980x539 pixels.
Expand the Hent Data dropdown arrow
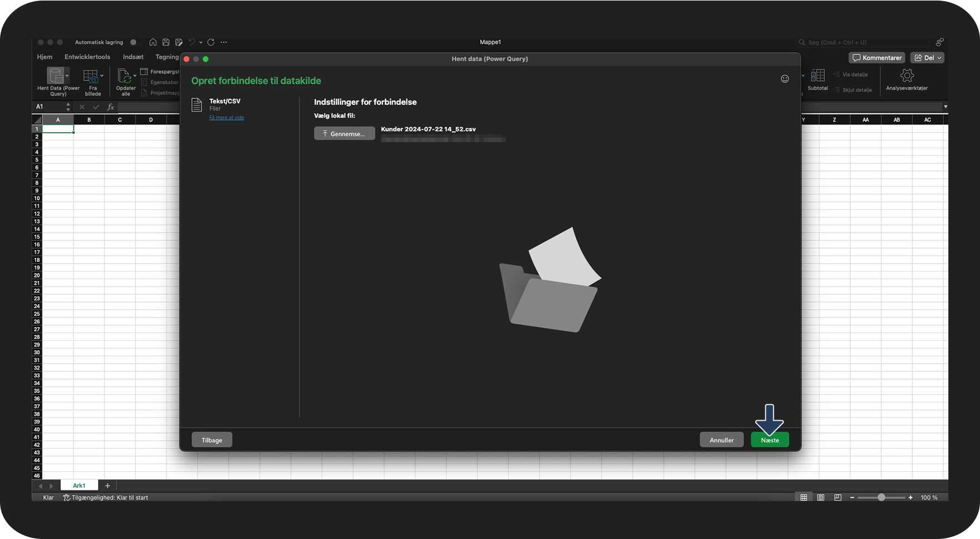pyautogui.click(x=67, y=75)
